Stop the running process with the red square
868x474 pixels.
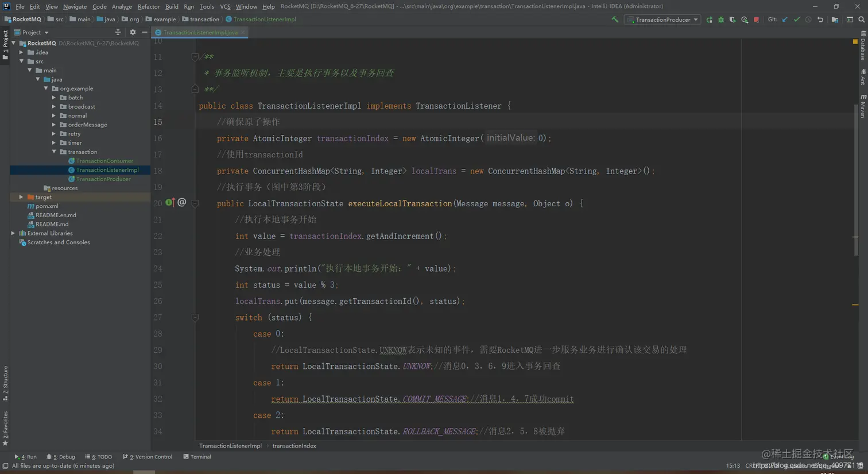click(757, 20)
